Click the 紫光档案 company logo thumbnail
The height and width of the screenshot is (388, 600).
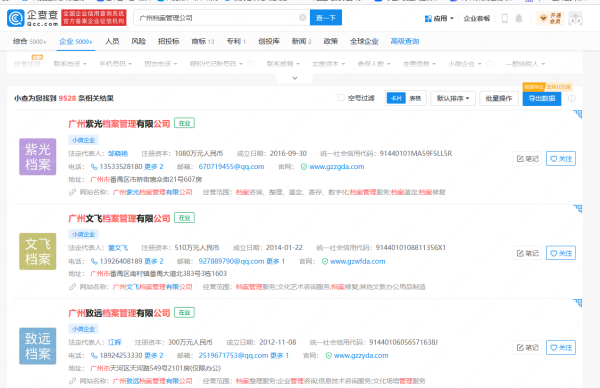click(38, 157)
